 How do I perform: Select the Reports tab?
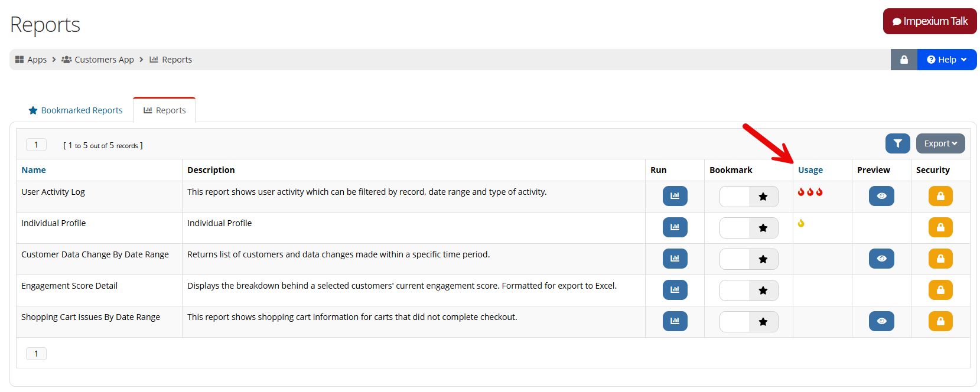164,110
